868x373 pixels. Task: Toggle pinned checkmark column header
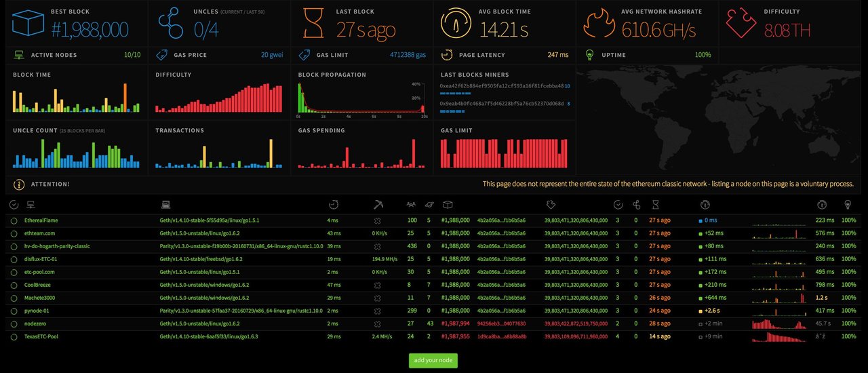click(14, 204)
